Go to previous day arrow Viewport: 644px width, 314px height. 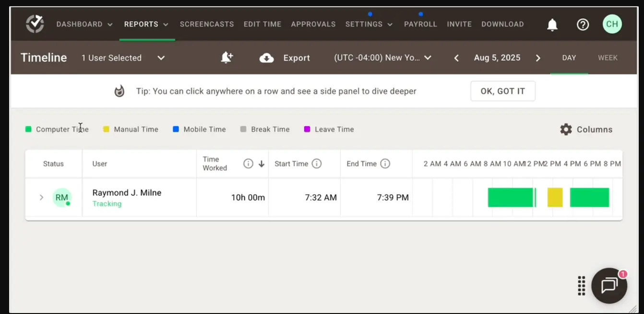456,58
